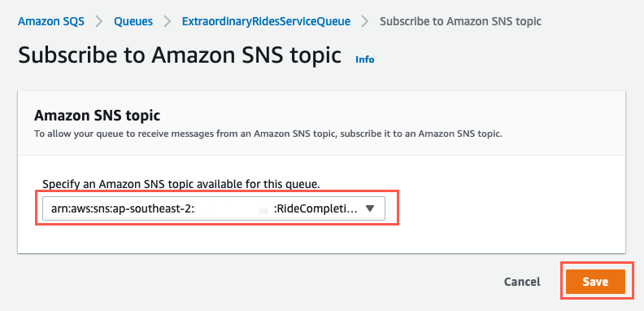Click the orange Save button

[595, 282]
